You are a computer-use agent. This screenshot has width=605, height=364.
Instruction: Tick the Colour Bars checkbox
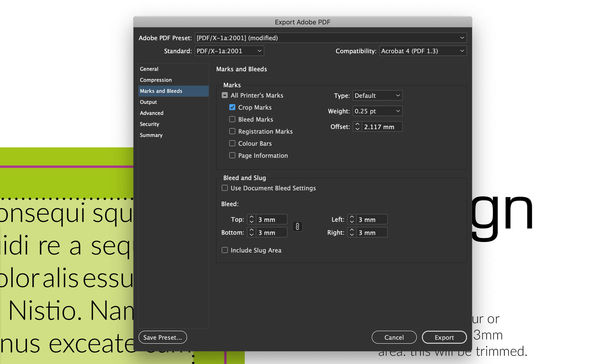pos(232,143)
